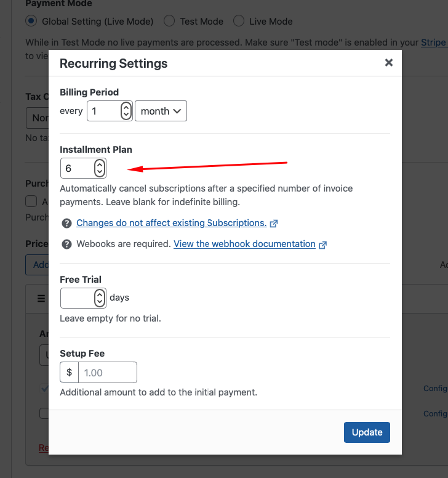Screen dimensions: 448x478
Task: Close the Recurring Settings dialog
Action: tap(388, 63)
